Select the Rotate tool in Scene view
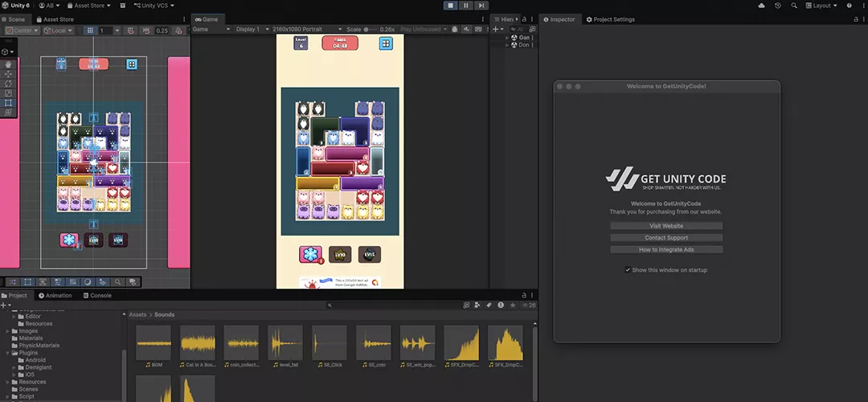Viewport: 868px width, 402px height. coord(9,83)
